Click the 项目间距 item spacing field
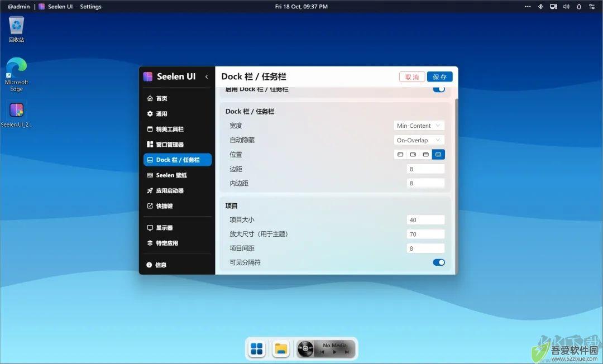603x364 pixels. (x=425, y=248)
